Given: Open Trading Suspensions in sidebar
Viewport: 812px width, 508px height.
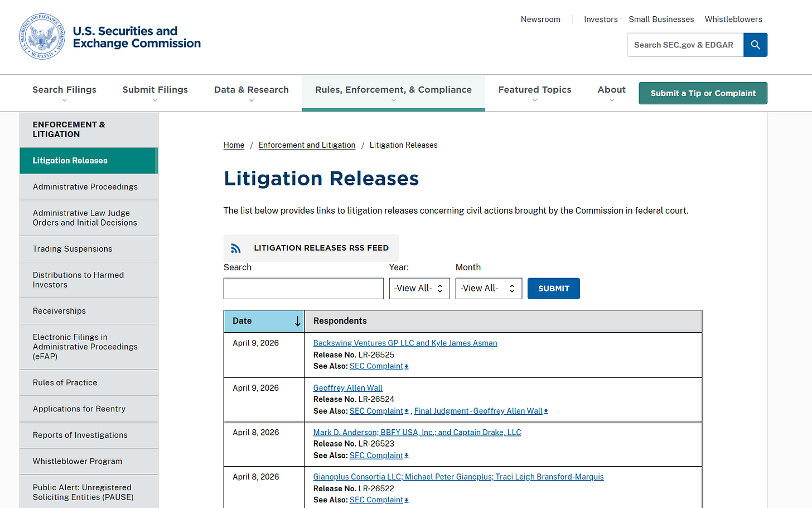Looking at the screenshot, I should click(x=89, y=249).
